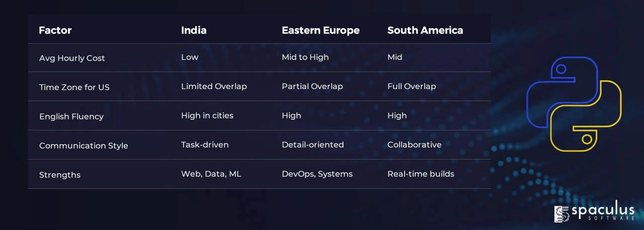The width and height of the screenshot is (644, 230).
Task: Click the Web, Data, ML cell
Action: pyautogui.click(x=211, y=174)
